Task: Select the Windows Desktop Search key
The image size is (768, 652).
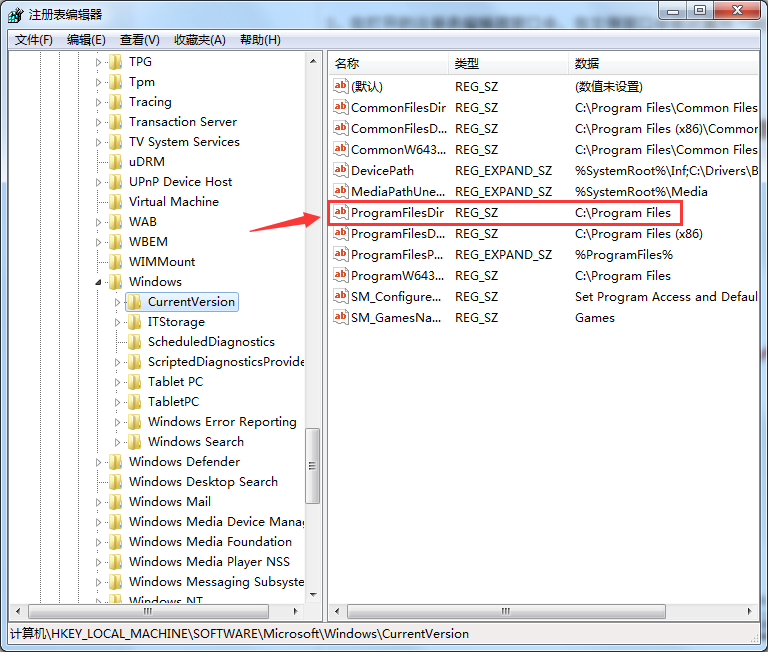Action: pos(203,482)
